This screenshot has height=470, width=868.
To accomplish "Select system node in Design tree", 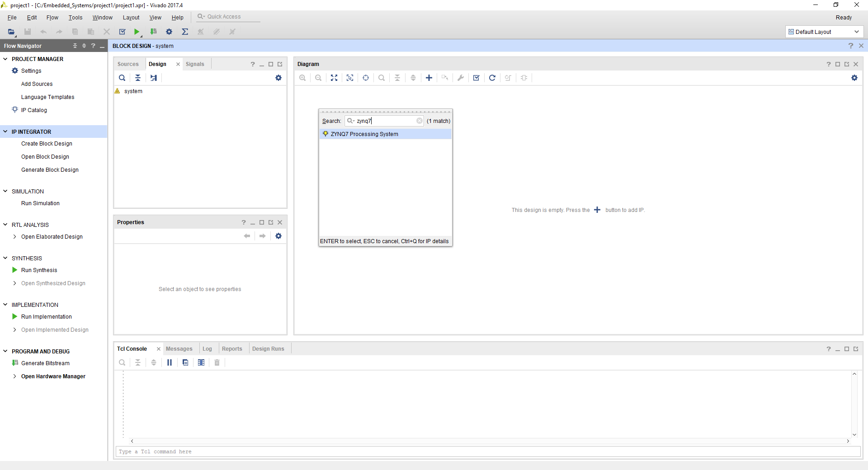I will 133,91.
